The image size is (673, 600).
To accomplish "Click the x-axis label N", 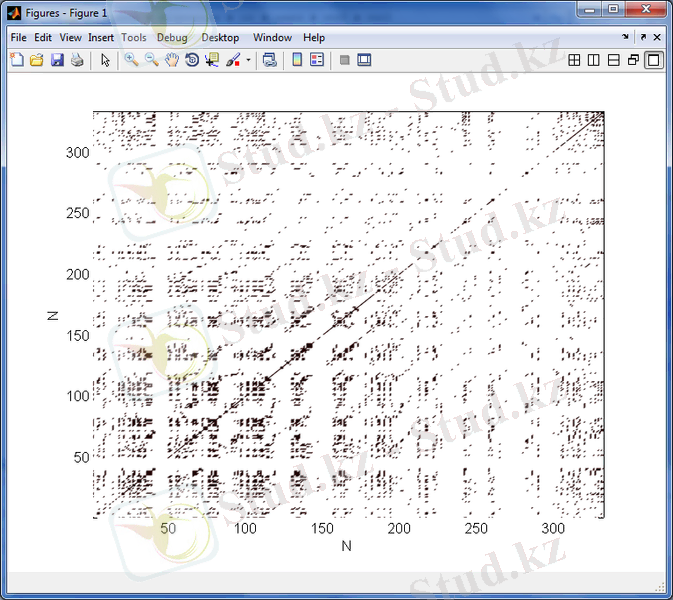I will 346,546.
